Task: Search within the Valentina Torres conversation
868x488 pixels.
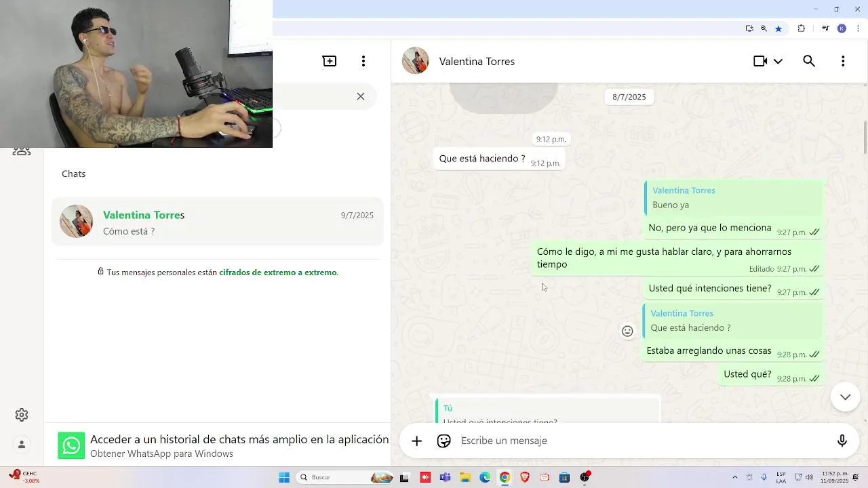Action: (x=809, y=61)
